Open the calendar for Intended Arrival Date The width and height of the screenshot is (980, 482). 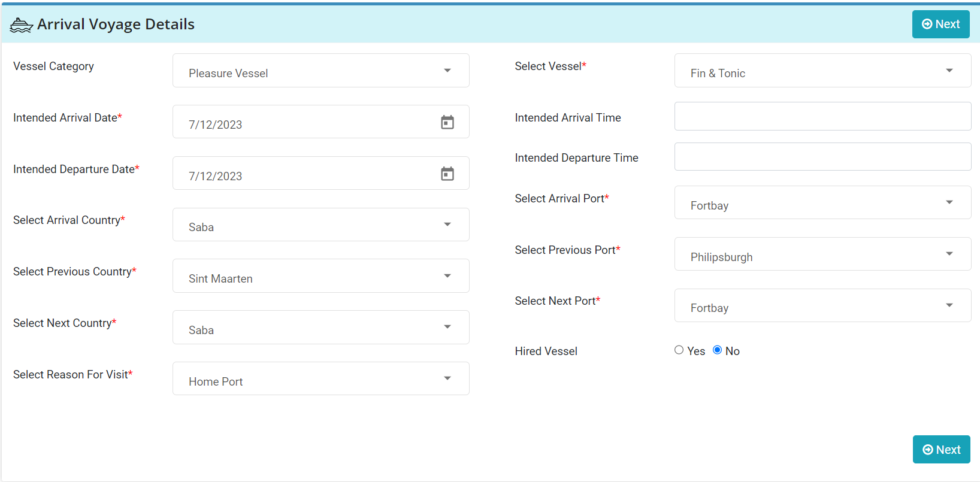point(447,122)
